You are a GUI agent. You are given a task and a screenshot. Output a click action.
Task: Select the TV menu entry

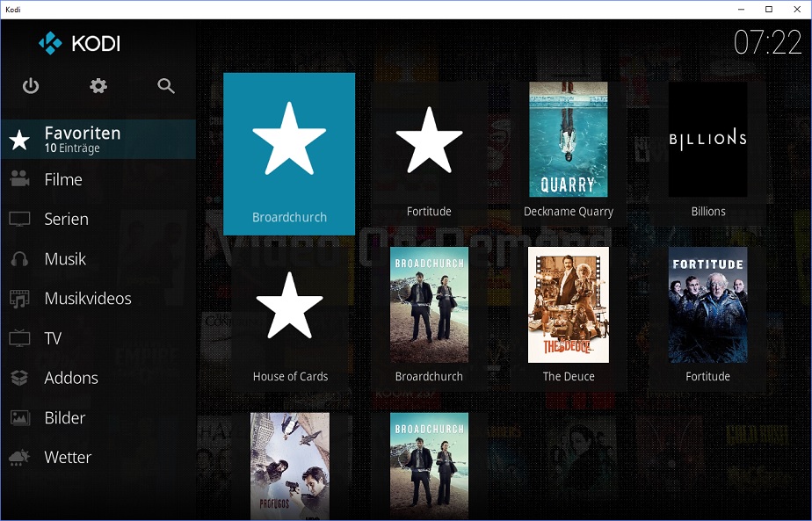[x=98, y=338]
